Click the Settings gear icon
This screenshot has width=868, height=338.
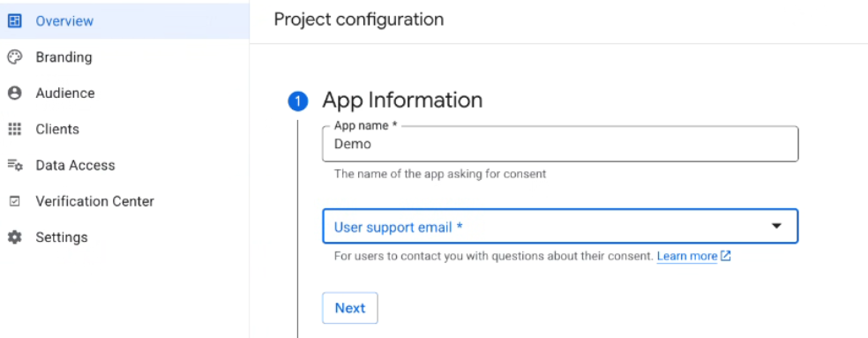14,237
